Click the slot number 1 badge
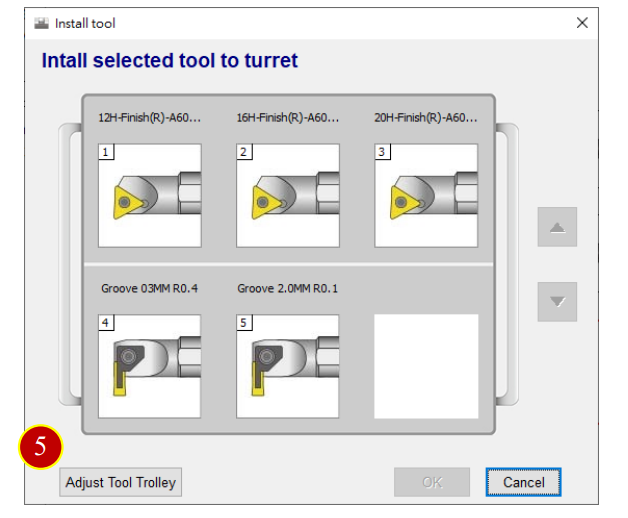The image size is (628, 518). (106, 152)
